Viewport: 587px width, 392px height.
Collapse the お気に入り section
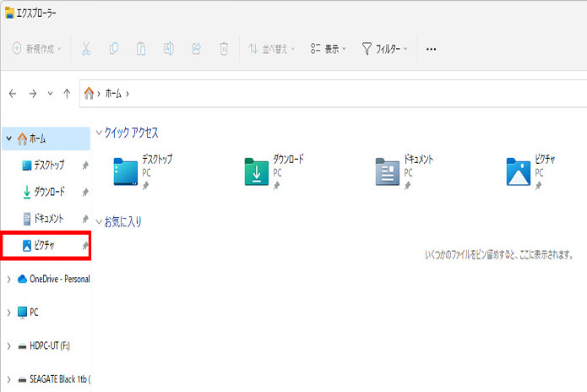(x=100, y=222)
